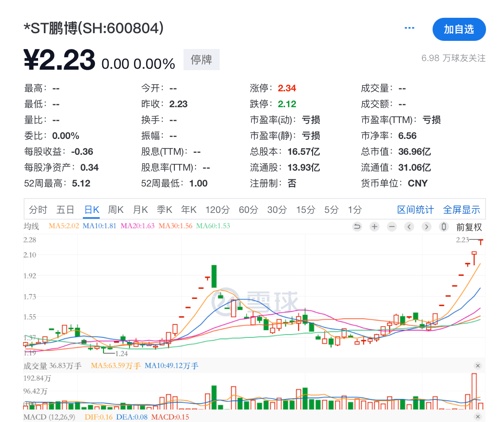Click the chart undo/reset arrow icon
The image size is (500, 422).
(357, 227)
